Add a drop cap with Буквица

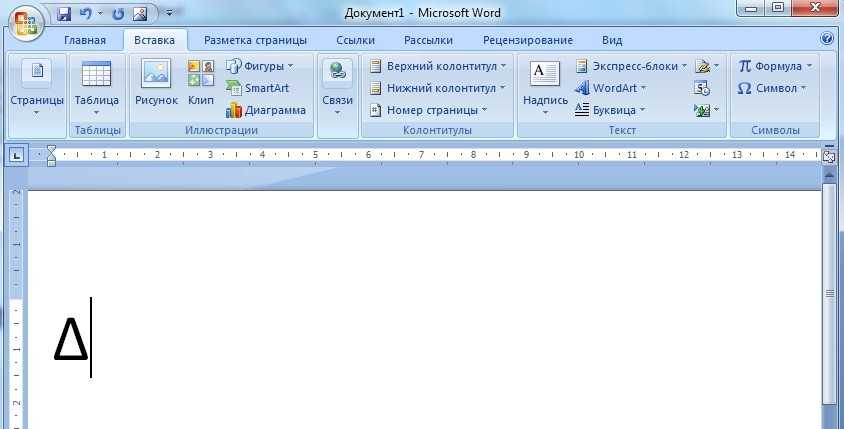point(609,110)
